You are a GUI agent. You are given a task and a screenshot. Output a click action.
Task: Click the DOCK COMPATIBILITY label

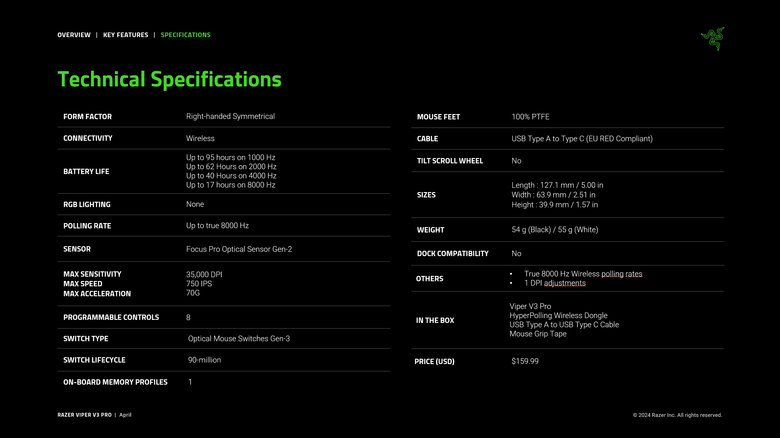click(x=453, y=254)
